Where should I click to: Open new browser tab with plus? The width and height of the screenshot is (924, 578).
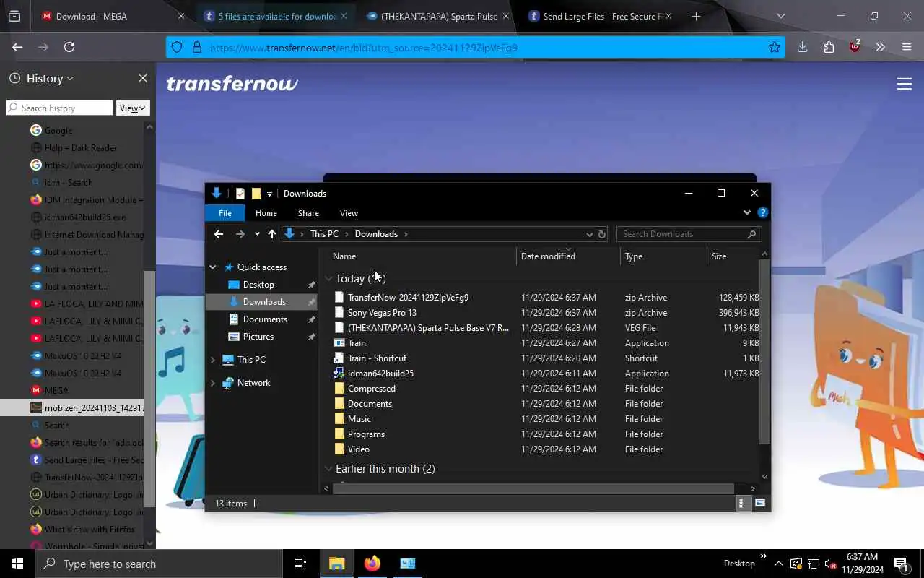pyautogui.click(x=696, y=16)
